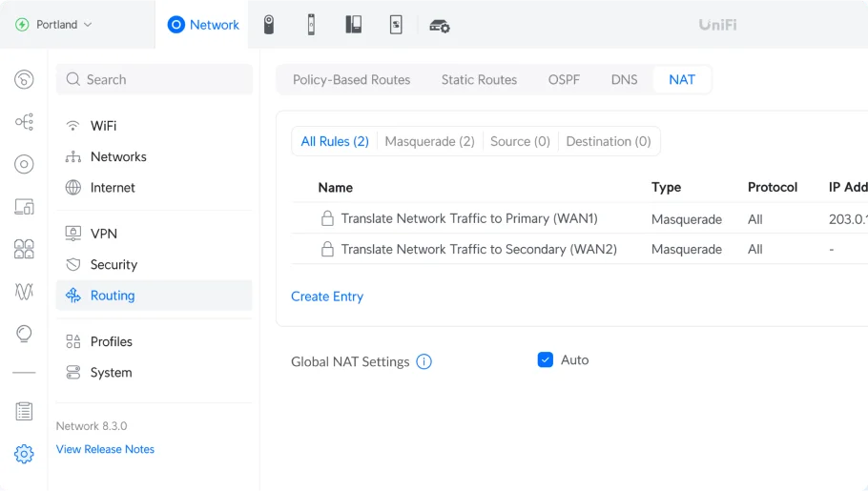
Task: Open the Ports grid icon
Action: click(x=24, y=249)
